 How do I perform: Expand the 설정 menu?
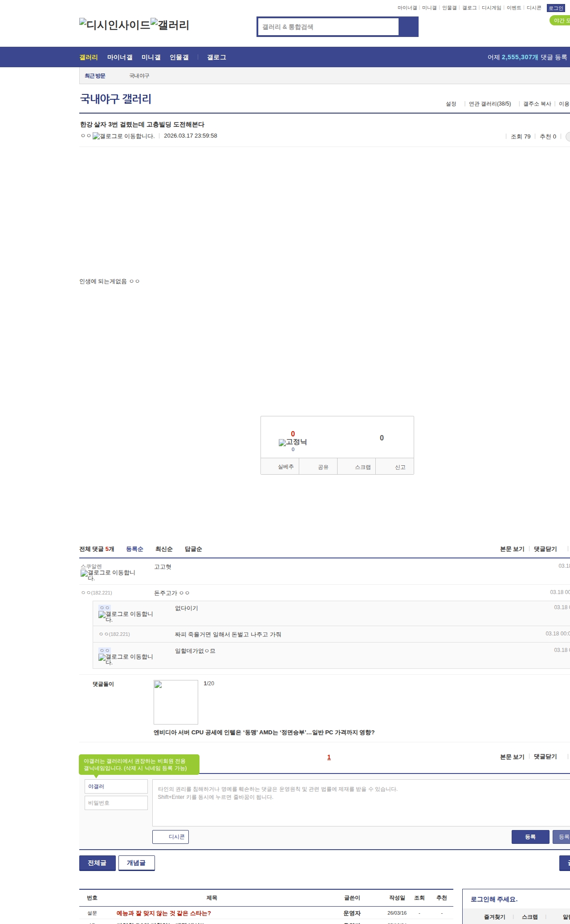(x=451, y=104)
